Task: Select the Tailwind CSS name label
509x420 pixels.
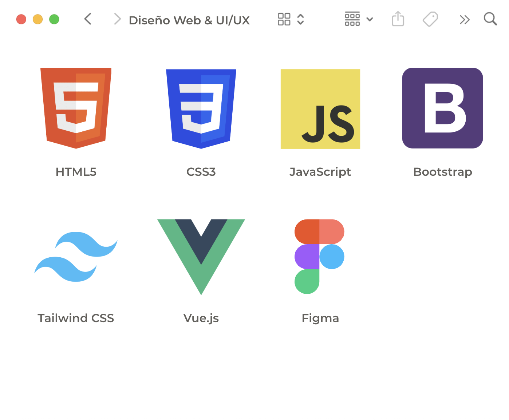Action: pos(76,318)
